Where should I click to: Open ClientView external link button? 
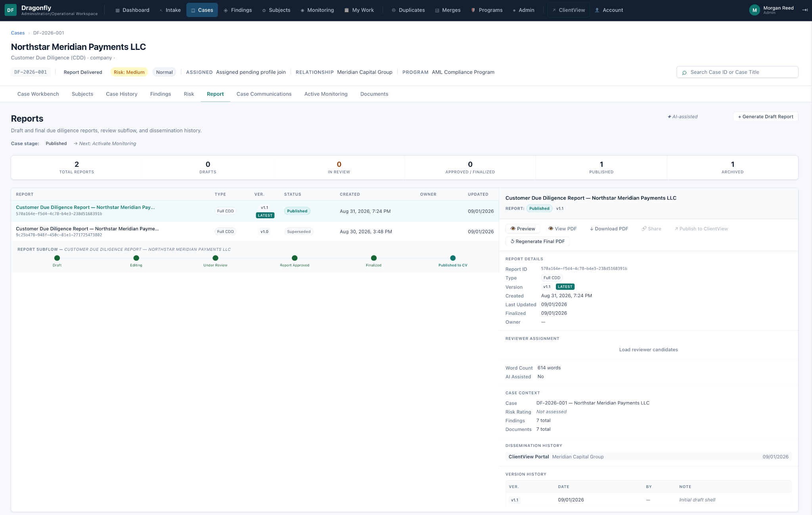click(569, 10)
